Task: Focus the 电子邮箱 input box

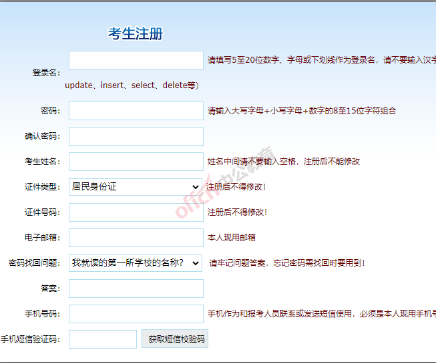Action: point(136,237)
